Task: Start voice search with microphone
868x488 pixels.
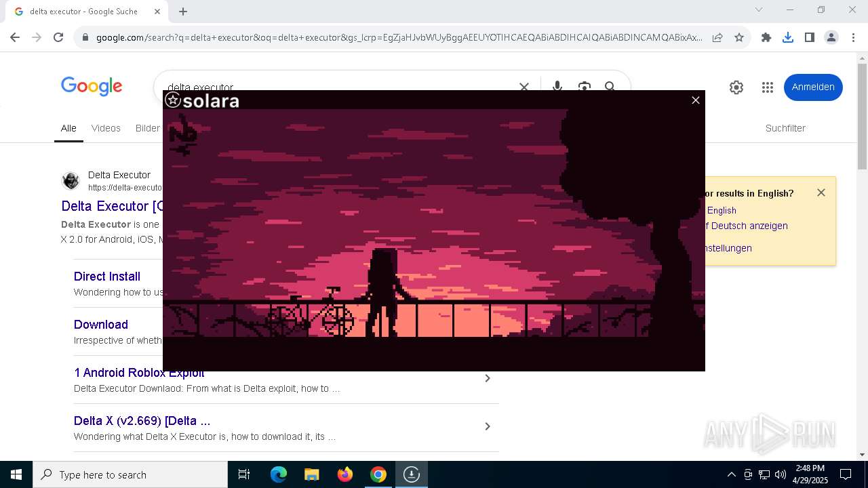Action: pos(557,87)
